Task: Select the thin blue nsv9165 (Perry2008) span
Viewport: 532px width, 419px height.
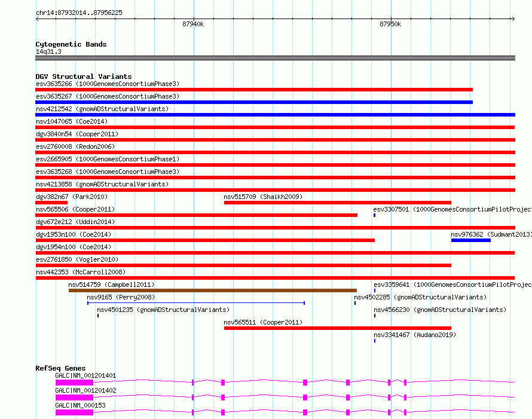Action: coord(196,303)
